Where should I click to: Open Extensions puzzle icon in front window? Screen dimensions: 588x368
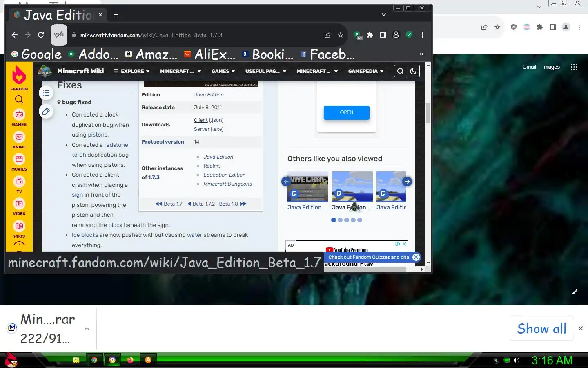tap(370, 35)
